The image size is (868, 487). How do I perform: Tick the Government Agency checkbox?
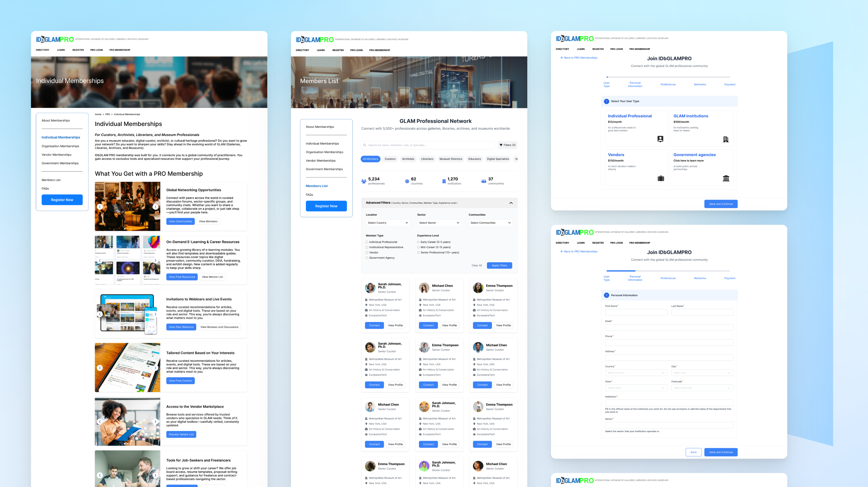pyautogui.click(x=367, y=258)
